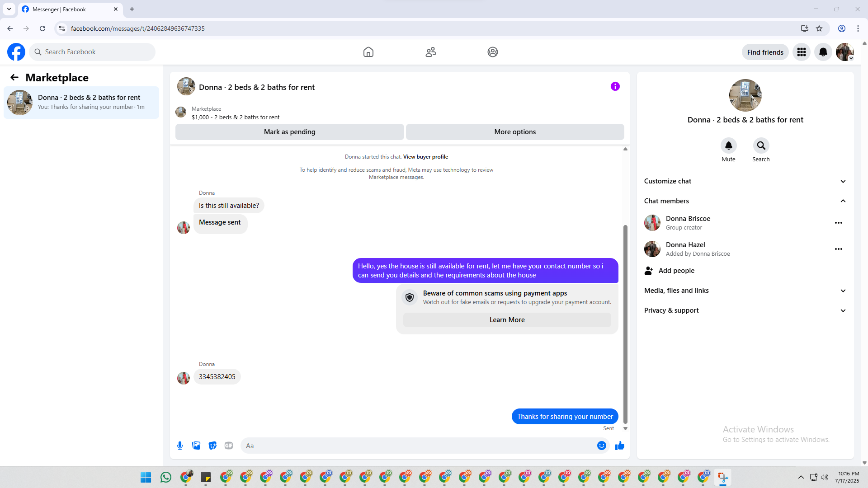Viewport: 868px width, 488px height.
Task: Search in conversation using magnifier icon
Action: 761,145
